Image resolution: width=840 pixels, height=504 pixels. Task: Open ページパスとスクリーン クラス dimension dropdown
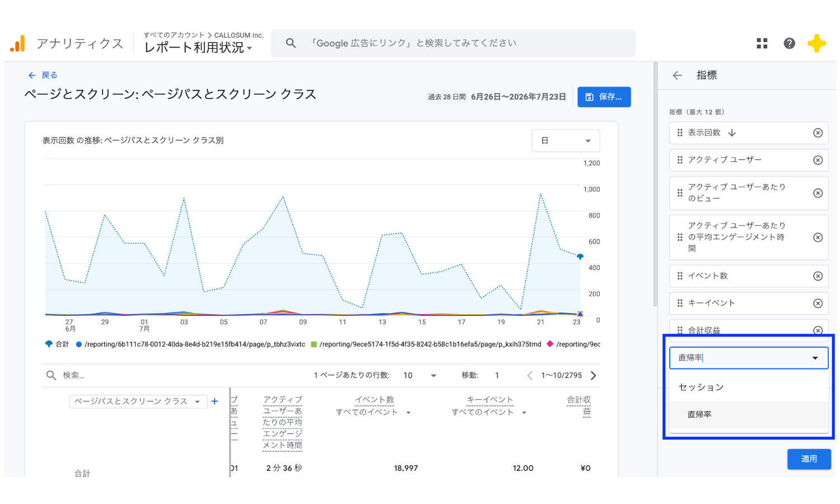coord(138,402)
